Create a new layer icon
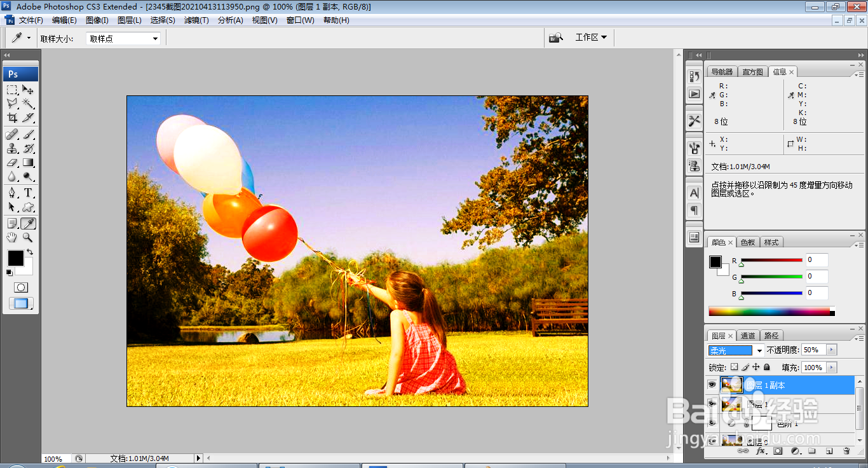Image resolution: width=868 pixels, height=468 pixels. [x=829, y=451]
